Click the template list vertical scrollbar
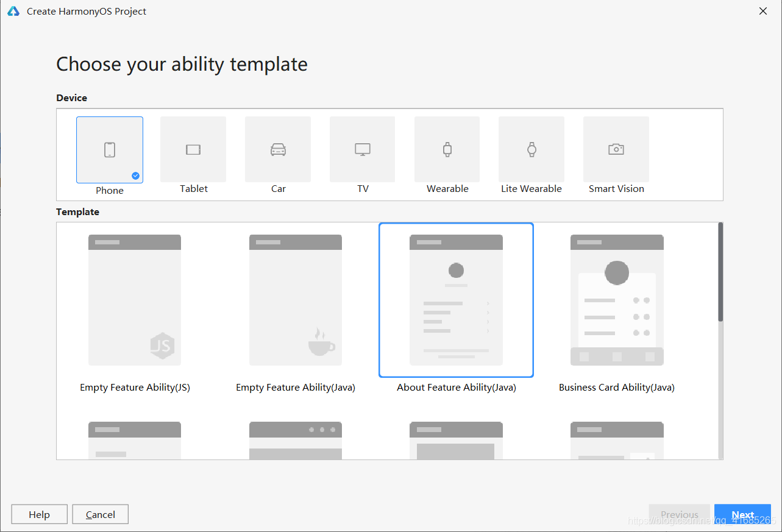This screenshot has height=532, width=782. (x=720, y=272)
